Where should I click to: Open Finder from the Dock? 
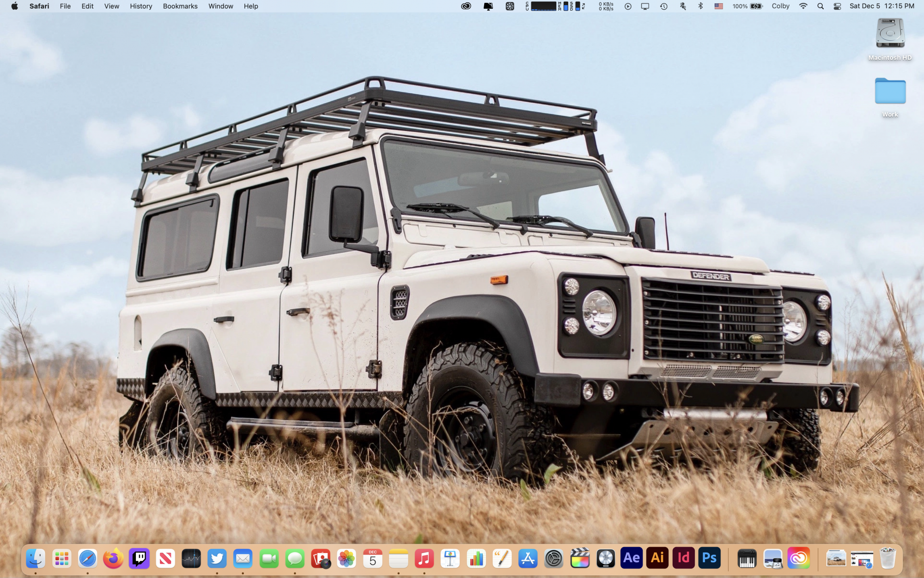36,559
